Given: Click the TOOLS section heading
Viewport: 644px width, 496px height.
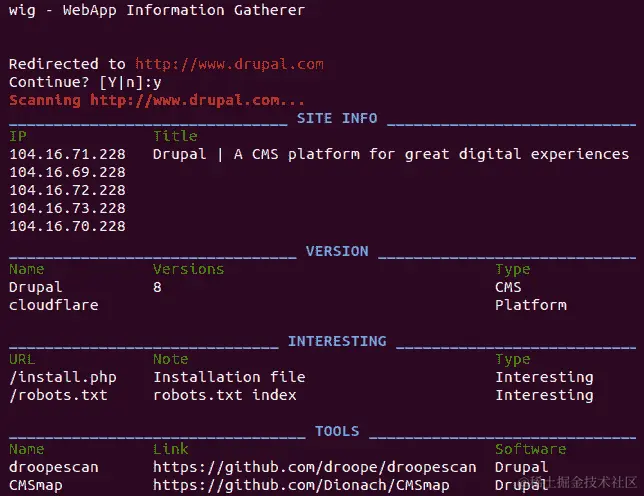Looking at the screenshot, I should point(337,431).
